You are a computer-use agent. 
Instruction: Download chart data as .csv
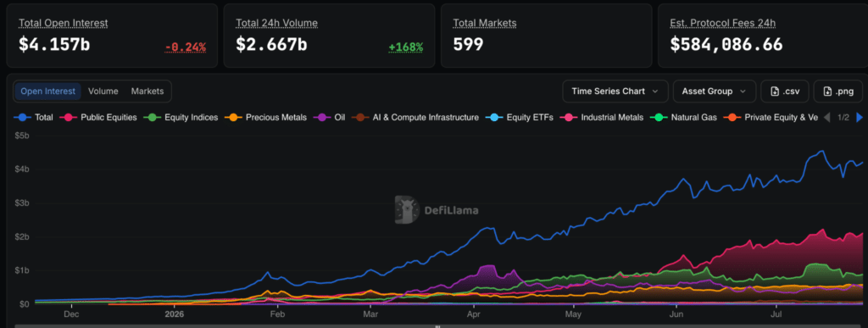coord(785,92)
